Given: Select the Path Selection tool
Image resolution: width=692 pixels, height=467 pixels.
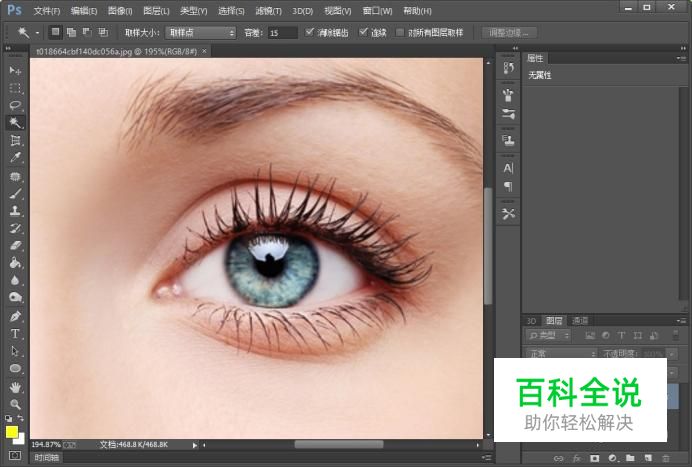Looking at the screenshot, I should (x=15, y=351).
